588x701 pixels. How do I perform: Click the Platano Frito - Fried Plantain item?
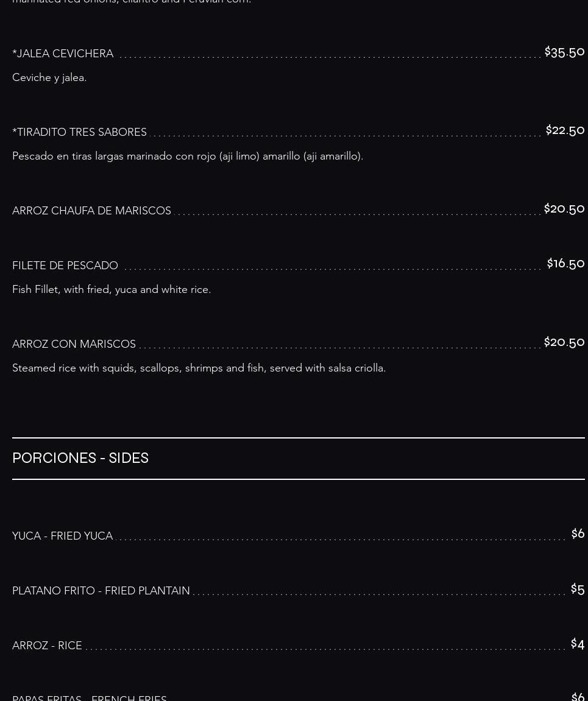tap(101, 591)
